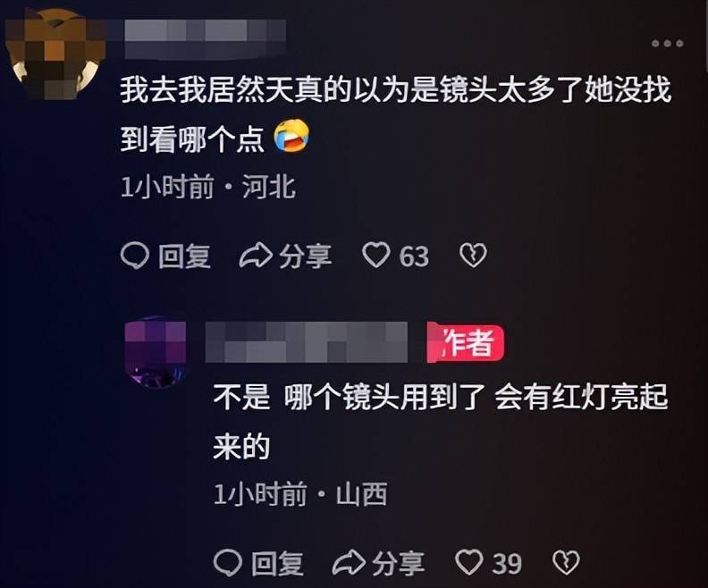Open the author's purple avatar profile

(156, 352)
